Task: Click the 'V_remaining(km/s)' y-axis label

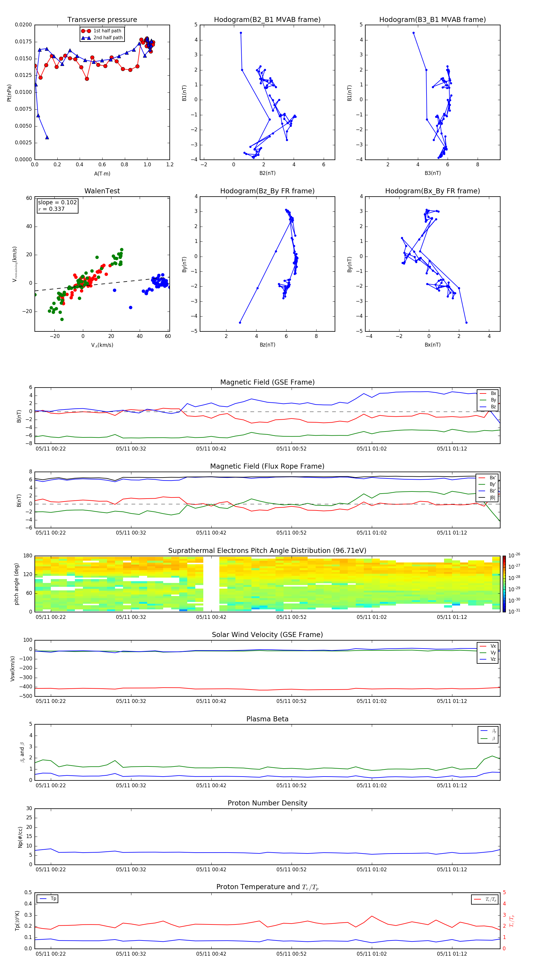Action: click(15, 264)
